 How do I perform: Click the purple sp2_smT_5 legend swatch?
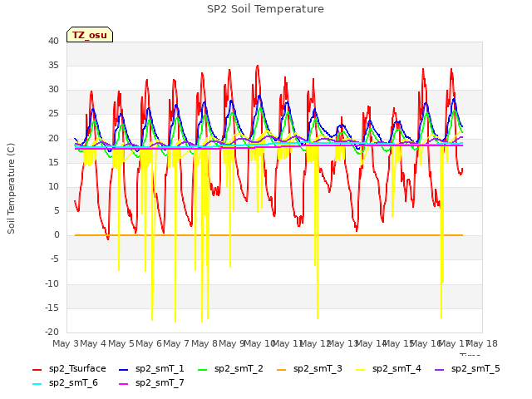[440, 369]
